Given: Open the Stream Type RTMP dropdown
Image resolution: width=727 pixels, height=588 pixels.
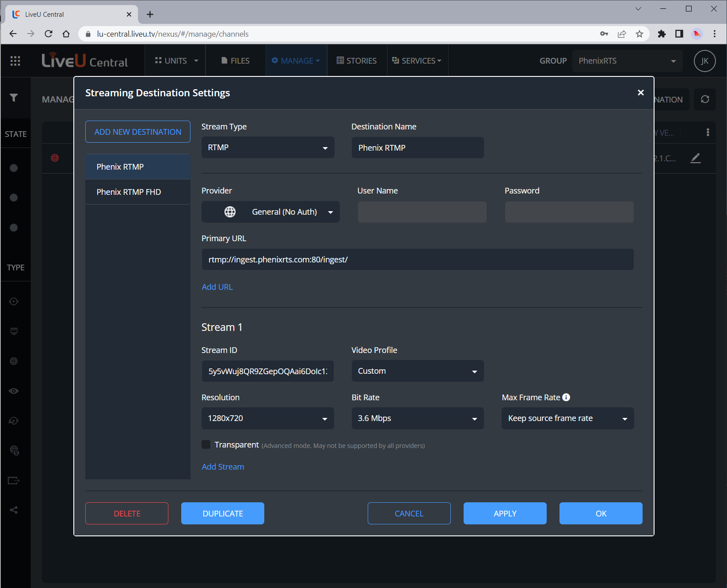Looking at the screenshot, I should pos(268,148).
